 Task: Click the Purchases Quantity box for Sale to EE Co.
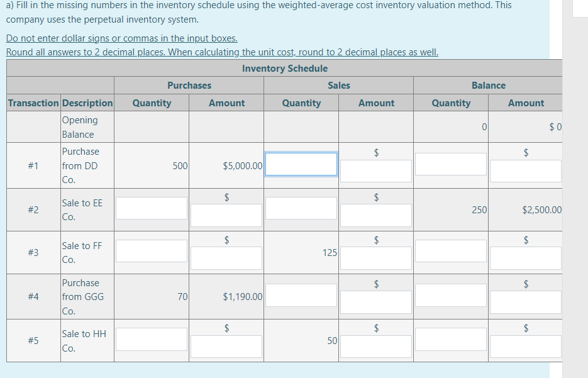(151, 208)
